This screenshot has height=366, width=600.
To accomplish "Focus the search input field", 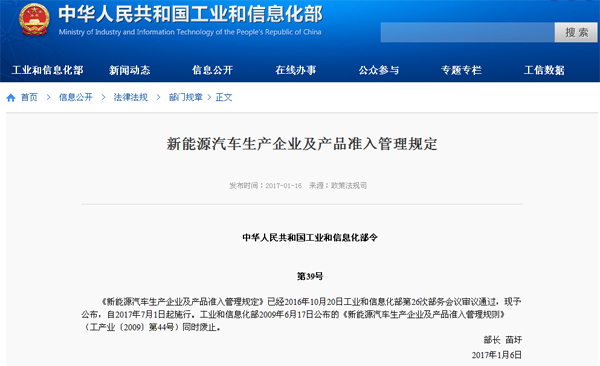I will pyautogui.click(x=468, y=32).
